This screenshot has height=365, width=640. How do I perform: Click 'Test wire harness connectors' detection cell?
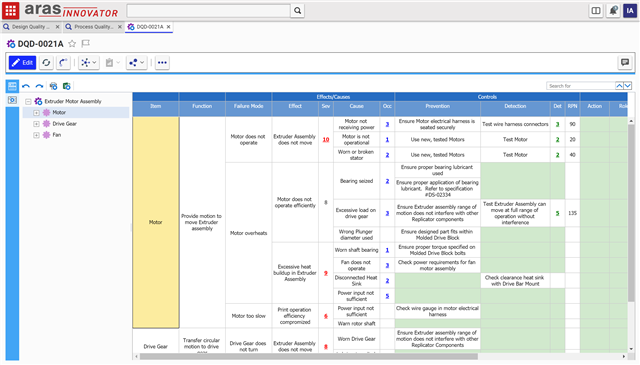point(515,124)
